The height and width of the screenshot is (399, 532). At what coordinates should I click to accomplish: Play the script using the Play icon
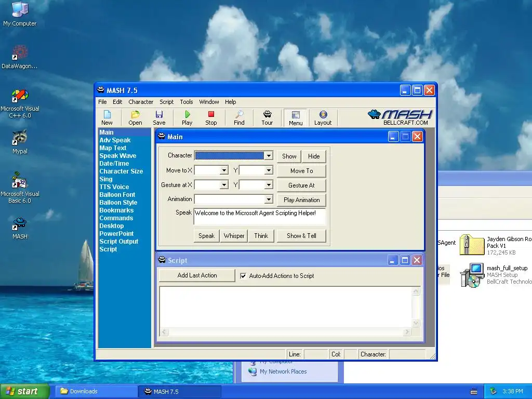[187, 118]
